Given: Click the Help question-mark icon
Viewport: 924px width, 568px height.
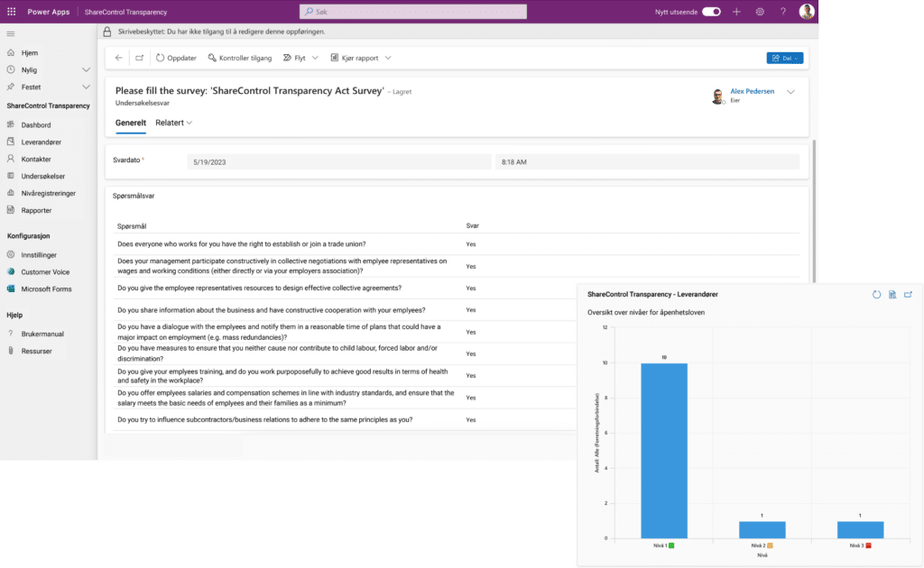Looking at the screenshot, I should coord(783,12).
